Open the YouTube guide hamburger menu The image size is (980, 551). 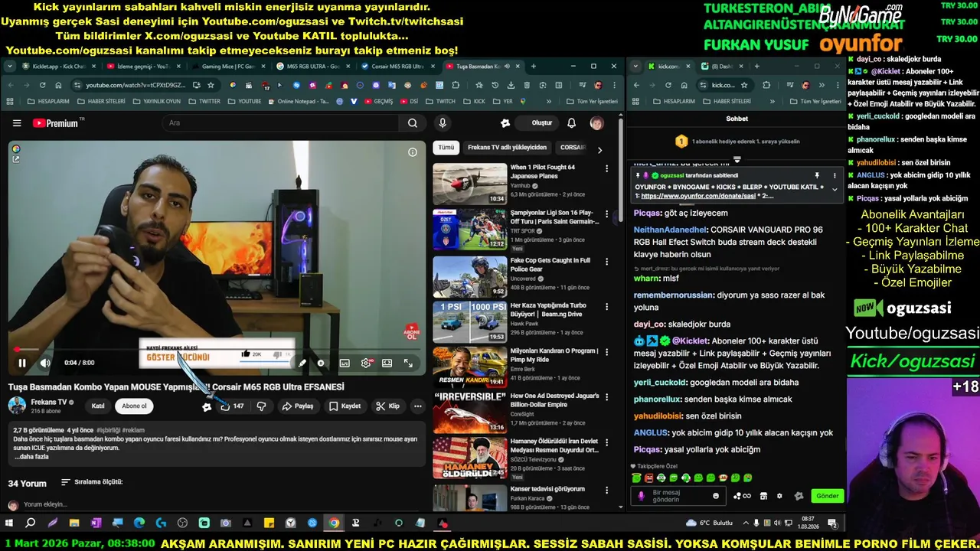[17, 122]
